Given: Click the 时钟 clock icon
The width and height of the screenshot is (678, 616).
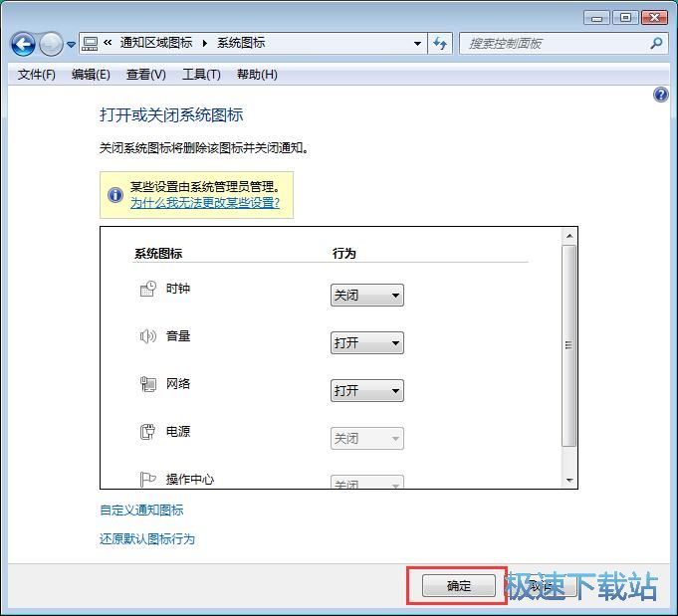Looking at the screenshot, I should coord(148,289).
